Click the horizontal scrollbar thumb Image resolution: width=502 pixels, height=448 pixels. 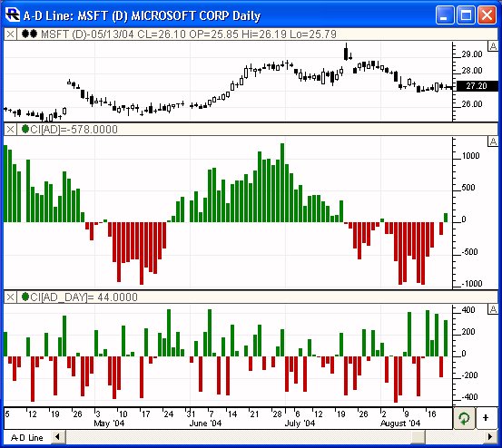pos(418,437)
